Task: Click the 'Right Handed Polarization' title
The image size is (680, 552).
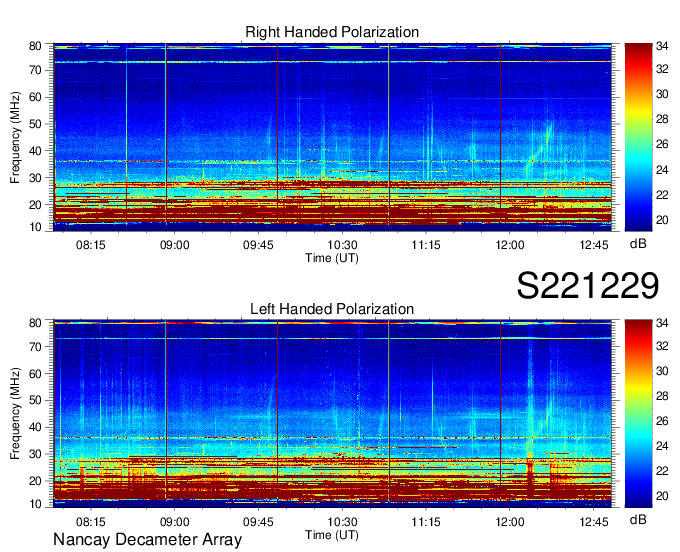Action: coord(332,32)
